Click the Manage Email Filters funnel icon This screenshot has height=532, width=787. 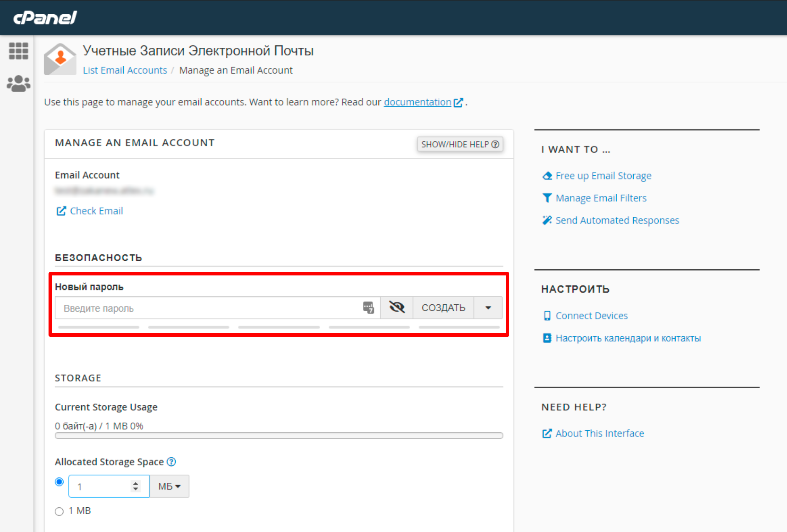[x=547, y=198]
